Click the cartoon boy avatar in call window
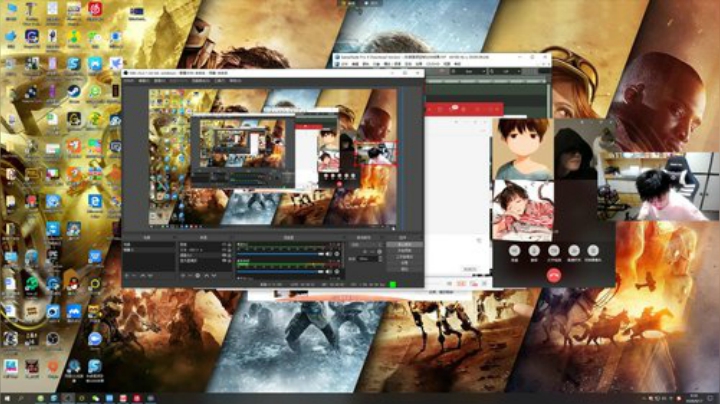The width and height of the screenshot is (720, 404). click(x=523, y=149)
